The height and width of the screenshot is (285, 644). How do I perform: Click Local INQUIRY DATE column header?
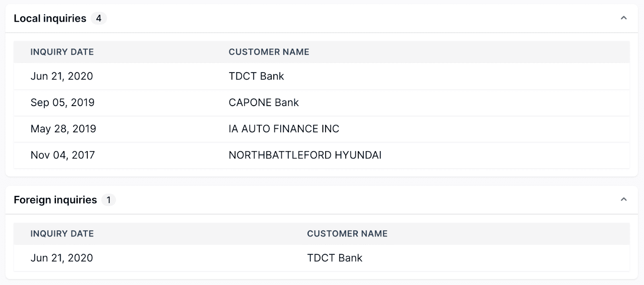point(62,52)
